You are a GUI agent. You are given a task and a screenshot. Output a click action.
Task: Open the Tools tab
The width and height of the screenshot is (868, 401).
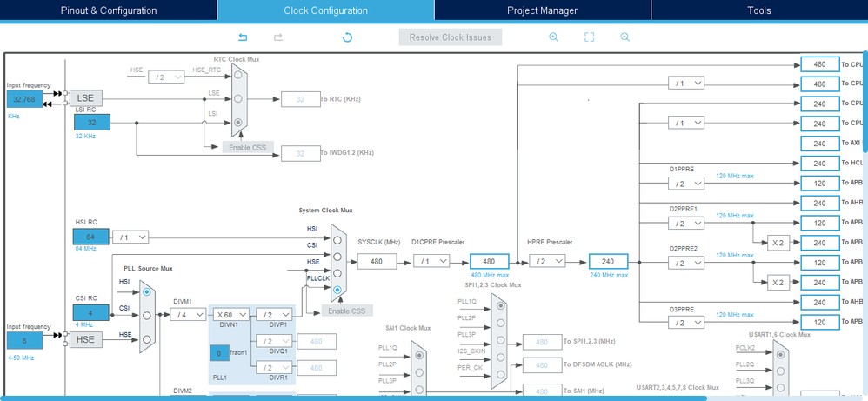[x=759, y=10]
